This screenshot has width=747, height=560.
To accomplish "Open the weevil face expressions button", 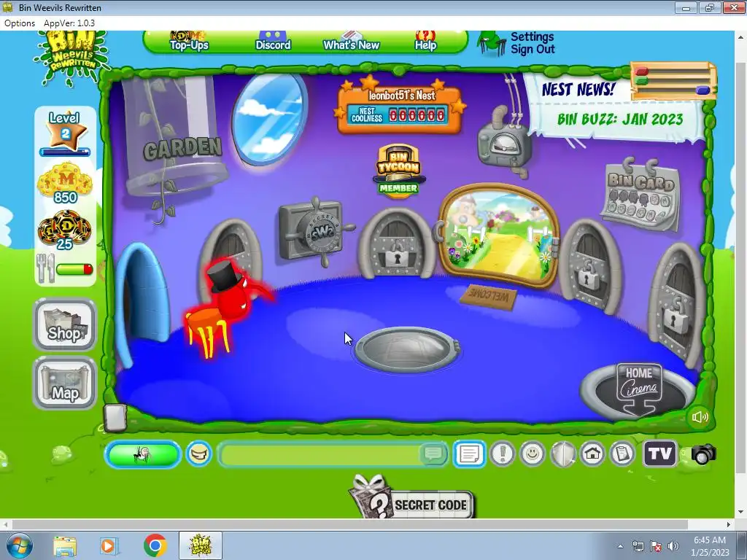I will point(198,454).
